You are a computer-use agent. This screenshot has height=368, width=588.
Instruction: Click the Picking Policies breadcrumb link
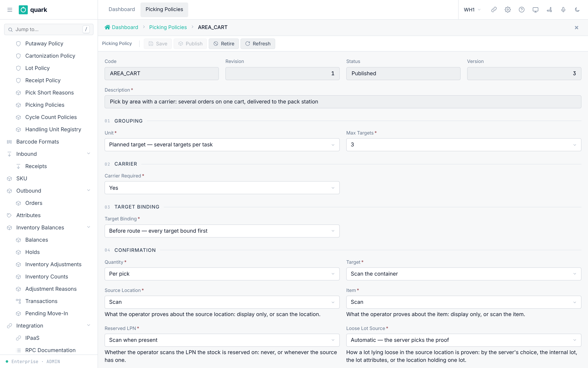168,27
